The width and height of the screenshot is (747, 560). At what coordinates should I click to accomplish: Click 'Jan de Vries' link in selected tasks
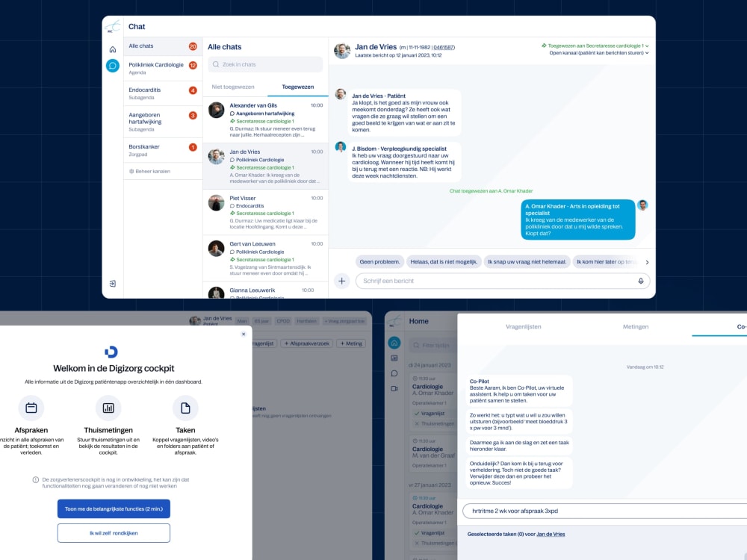(x=551, y=535)
